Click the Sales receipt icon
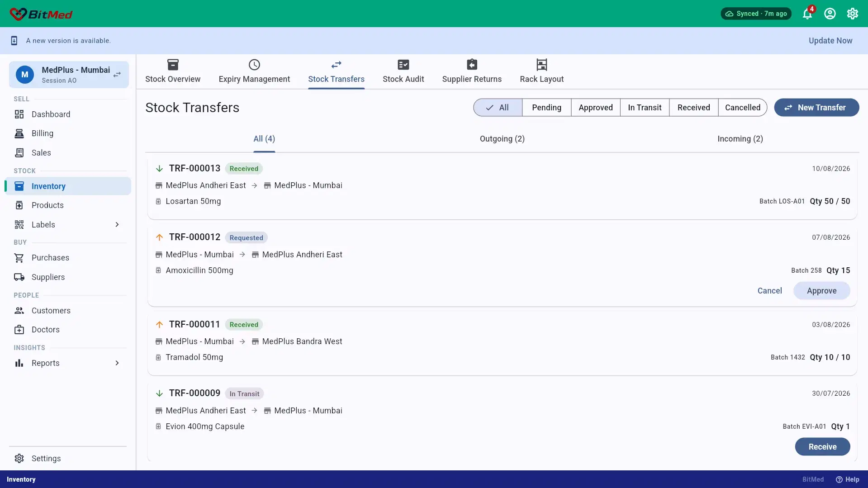The height and width of the screenshot is (488, 868). [19, 153]
